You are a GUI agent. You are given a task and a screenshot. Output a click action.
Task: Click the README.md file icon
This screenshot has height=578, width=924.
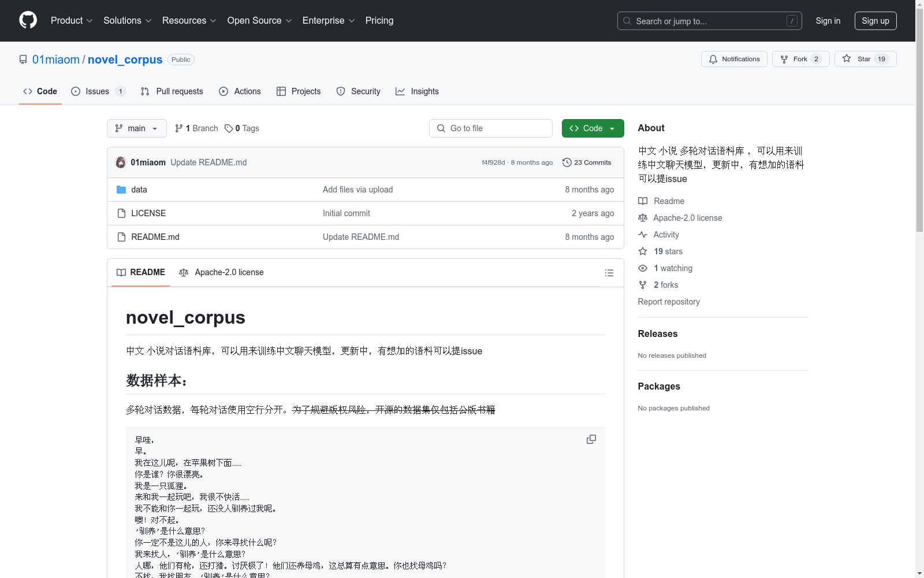[x=121, y=237]
